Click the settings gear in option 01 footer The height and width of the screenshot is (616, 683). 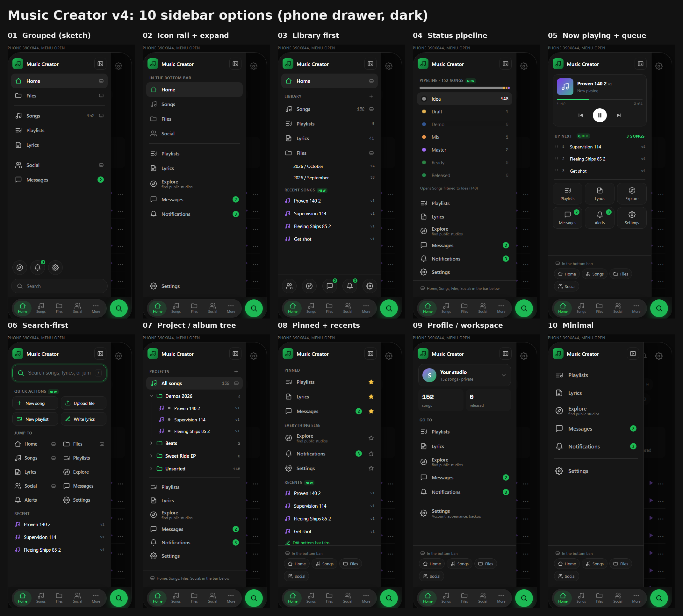[x=55, y=267]
